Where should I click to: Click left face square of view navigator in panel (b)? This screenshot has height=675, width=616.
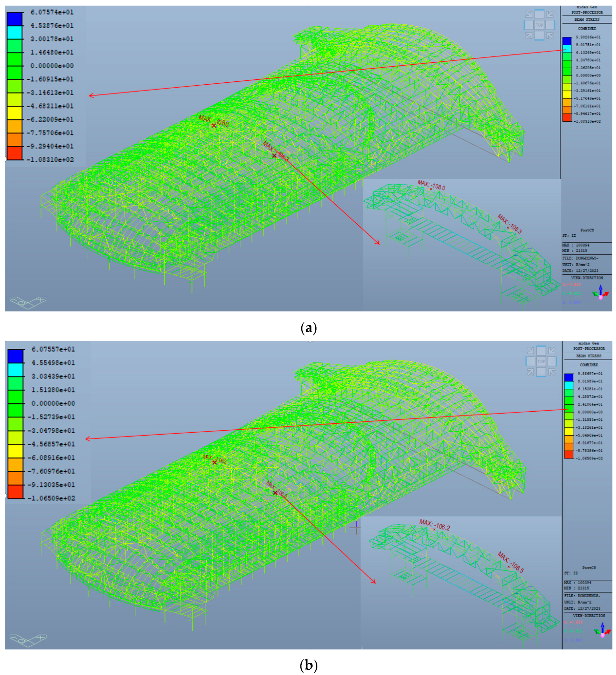[531, 361]
